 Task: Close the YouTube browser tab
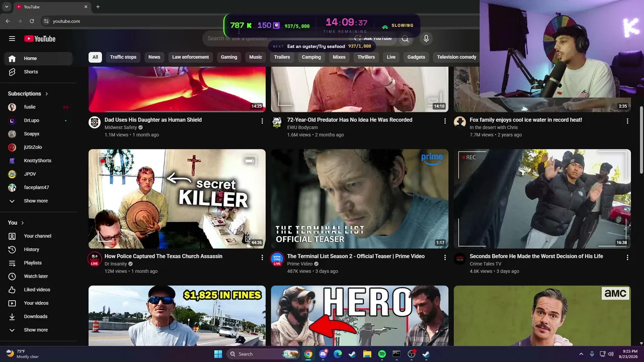(x=86, y=7)
